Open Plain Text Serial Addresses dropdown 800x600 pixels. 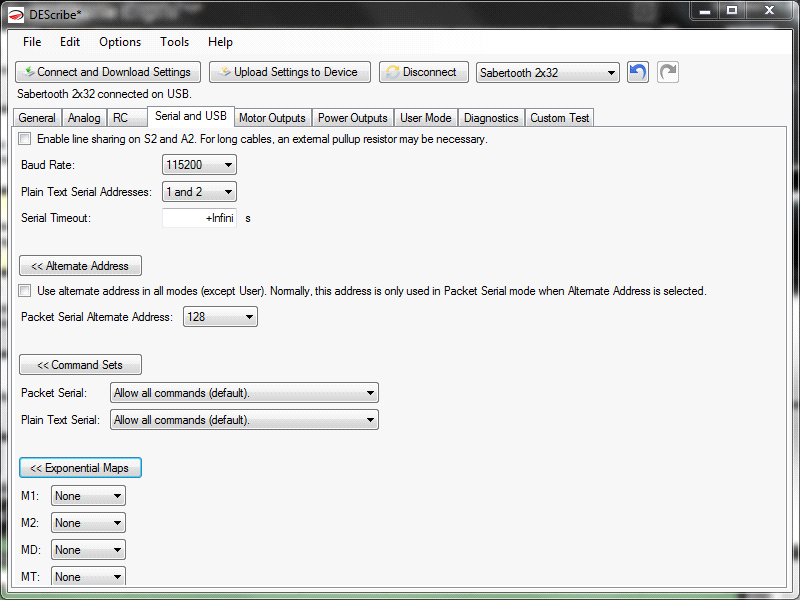199,192
